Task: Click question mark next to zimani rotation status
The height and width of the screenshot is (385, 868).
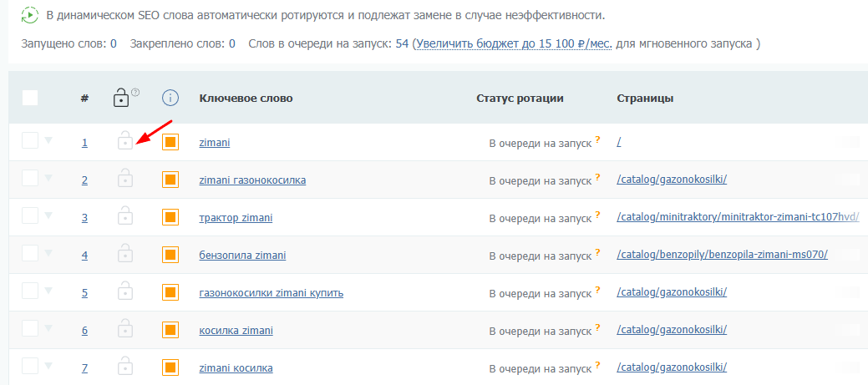Action: [x=598, y=139]
